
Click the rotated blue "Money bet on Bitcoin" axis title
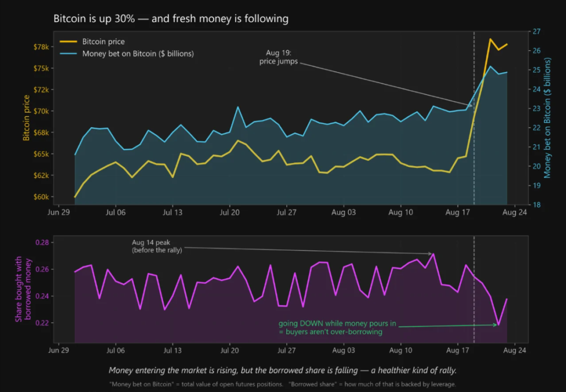pos(547,118)
